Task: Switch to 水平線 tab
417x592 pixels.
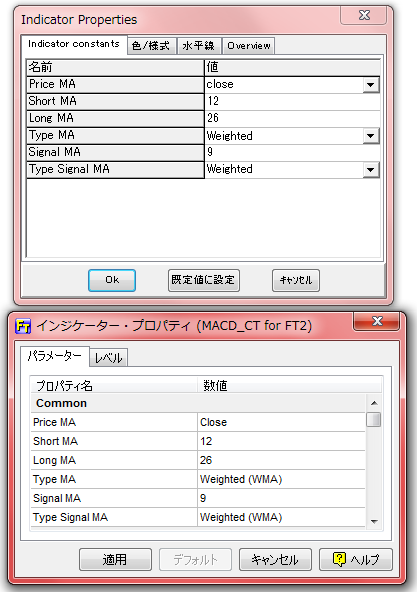Action: click(199, 46)
